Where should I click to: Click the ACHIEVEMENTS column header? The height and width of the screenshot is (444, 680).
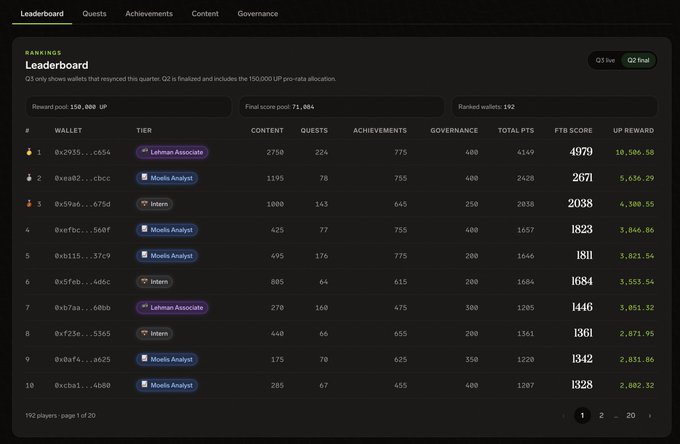pyautogui.click(x=380, y=131)
